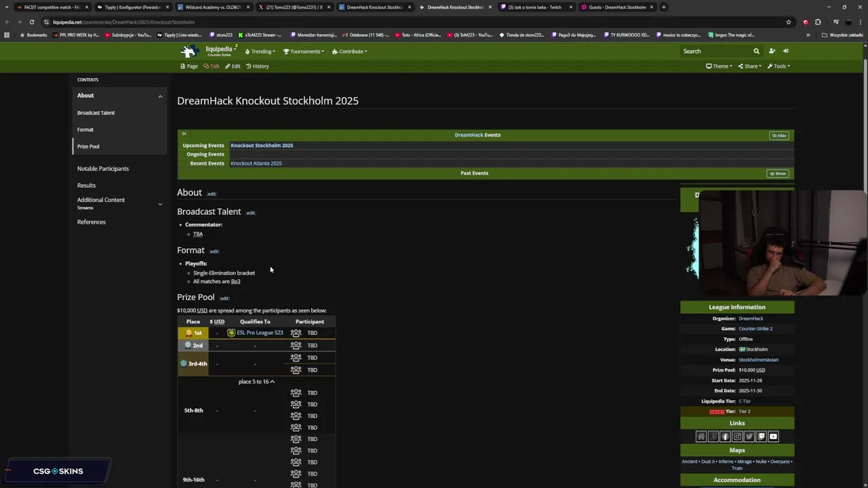Open the Trending dropdown menu
This screenshot has width=868, height=488.
click(260, 52)
